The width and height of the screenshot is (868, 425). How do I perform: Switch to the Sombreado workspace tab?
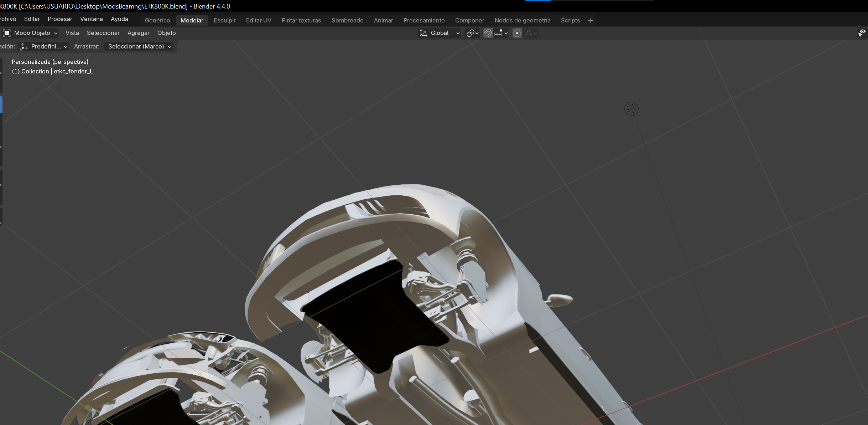pos(347,21)
